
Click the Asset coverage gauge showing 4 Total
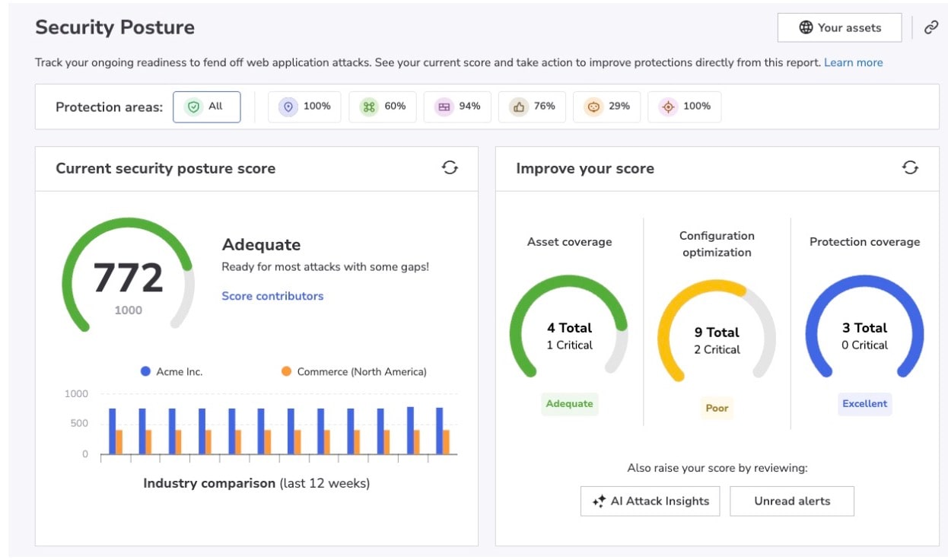tap(569, 327)
